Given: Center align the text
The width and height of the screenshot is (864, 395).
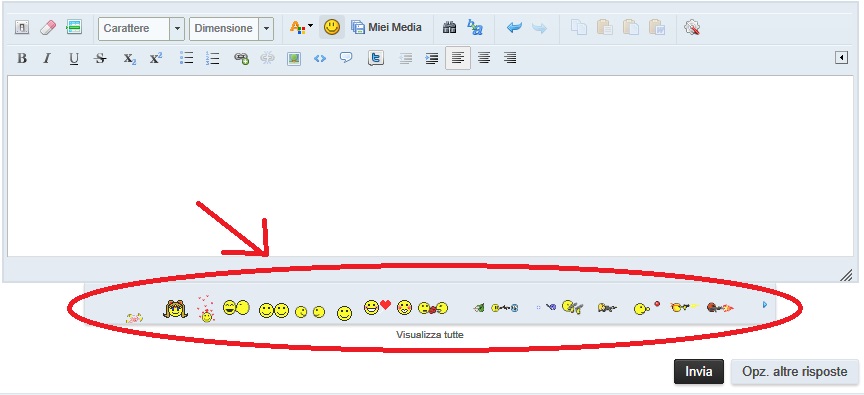Looking at the screenshot, I should coord(484,58).
